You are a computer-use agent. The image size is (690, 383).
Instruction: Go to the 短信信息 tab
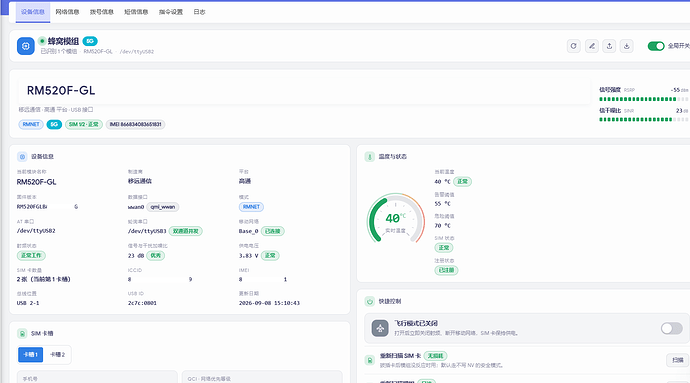pos(136,12)
